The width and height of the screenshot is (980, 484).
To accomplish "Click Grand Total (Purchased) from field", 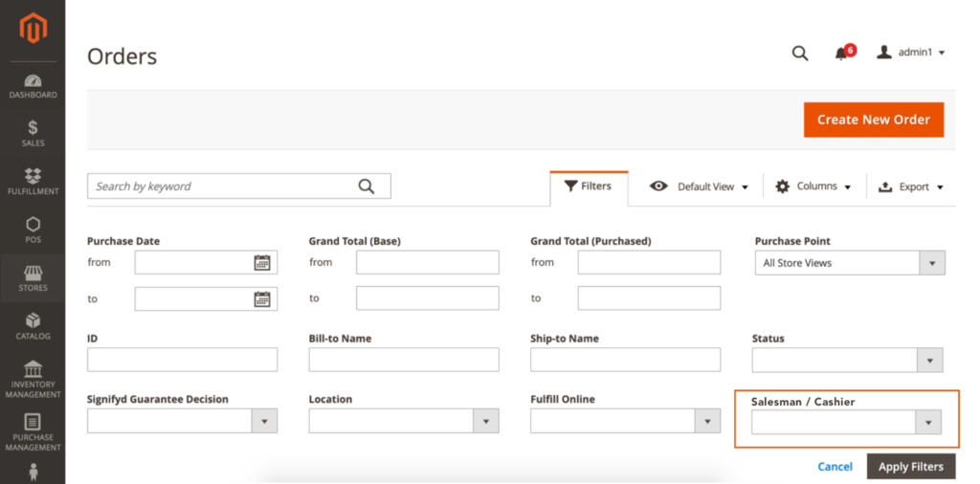I will pyautogui.click(x=649, y=262).
